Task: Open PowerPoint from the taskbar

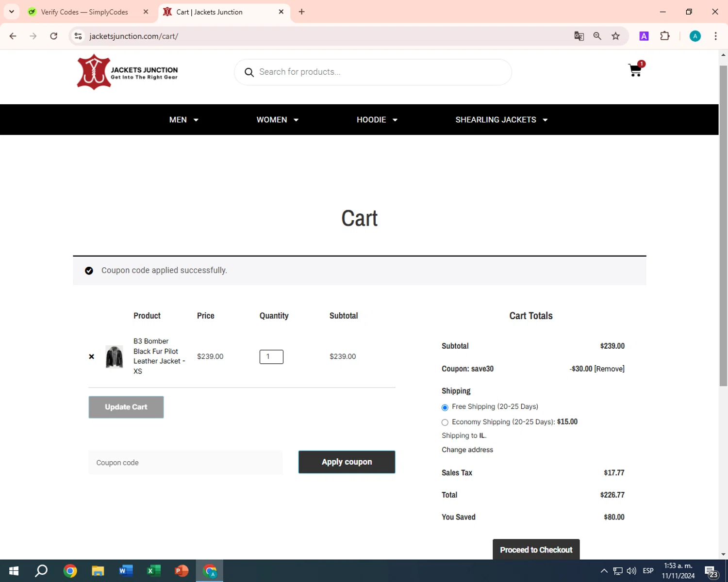Action: (x=182, y=571)
